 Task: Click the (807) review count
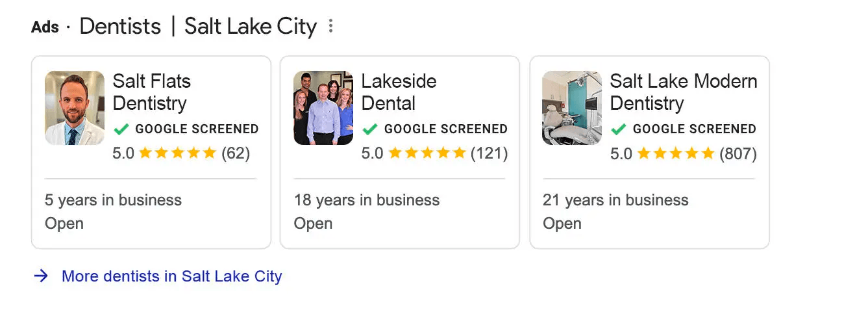click(738, 154)
